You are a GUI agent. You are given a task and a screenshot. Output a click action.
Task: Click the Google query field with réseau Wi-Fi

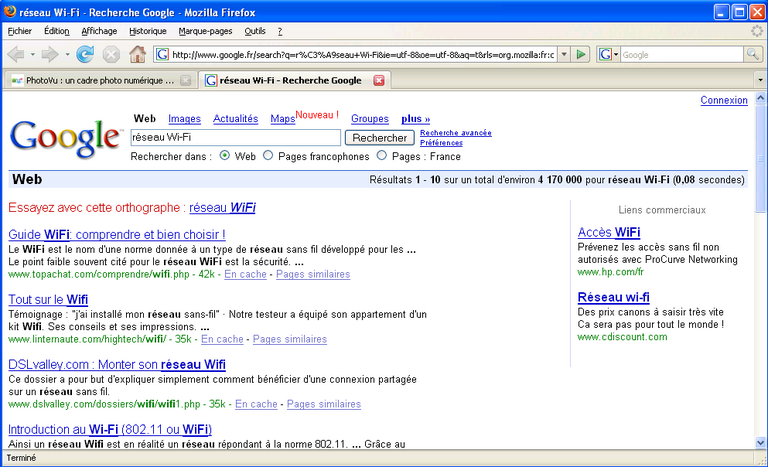point(236,138)
